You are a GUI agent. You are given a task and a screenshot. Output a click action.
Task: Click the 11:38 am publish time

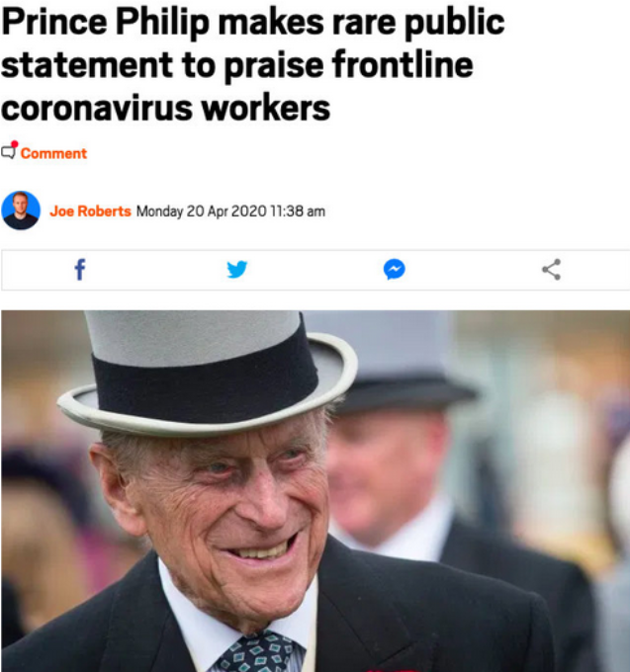297,211
